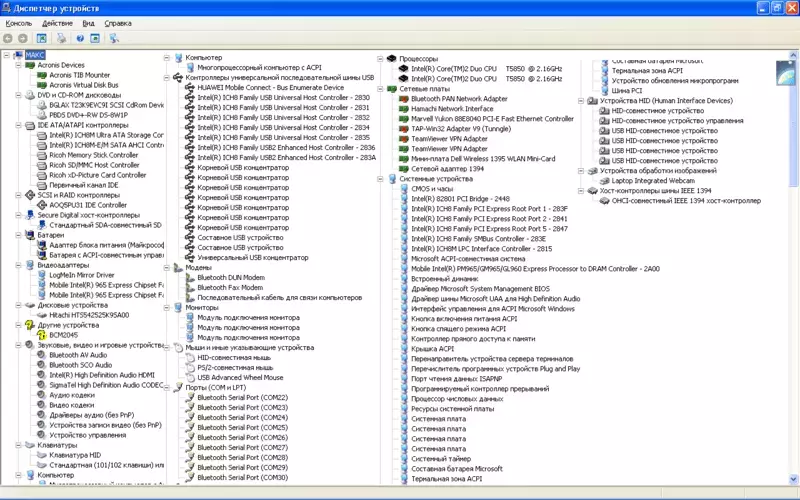Click the Сетевые платы network card icon
800x500 pixels.
(x=392, y=89)
